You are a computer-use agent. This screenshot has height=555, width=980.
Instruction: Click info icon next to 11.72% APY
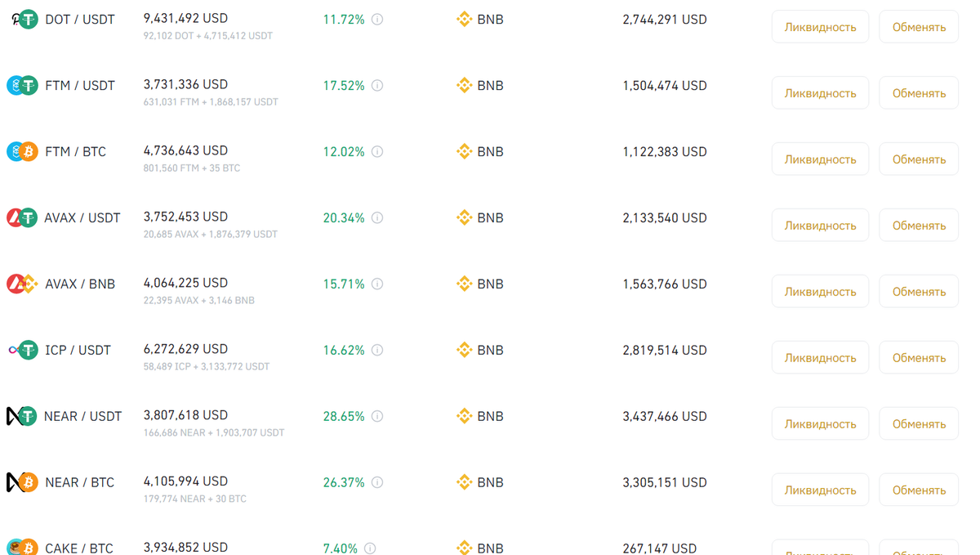pos(377,19)
